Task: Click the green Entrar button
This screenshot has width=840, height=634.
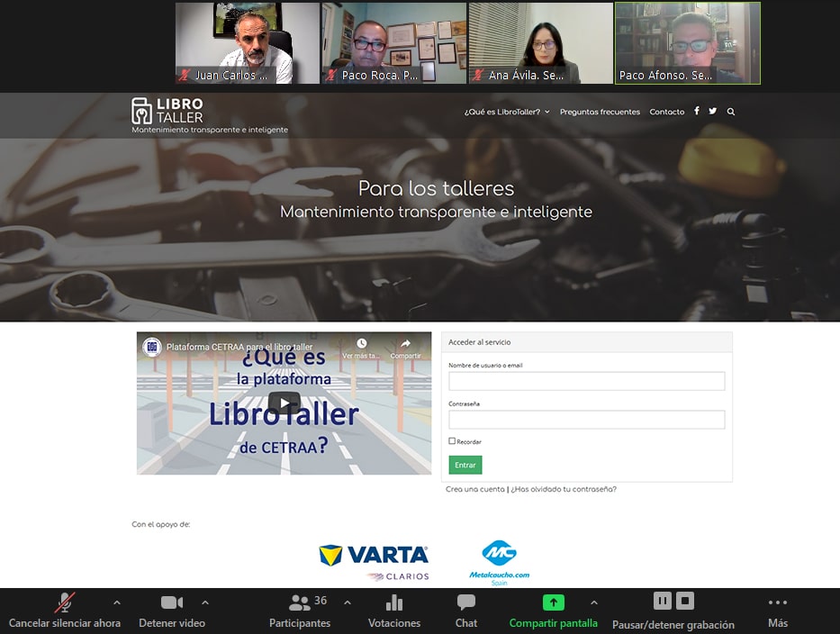Action: (x=465, y=466)
